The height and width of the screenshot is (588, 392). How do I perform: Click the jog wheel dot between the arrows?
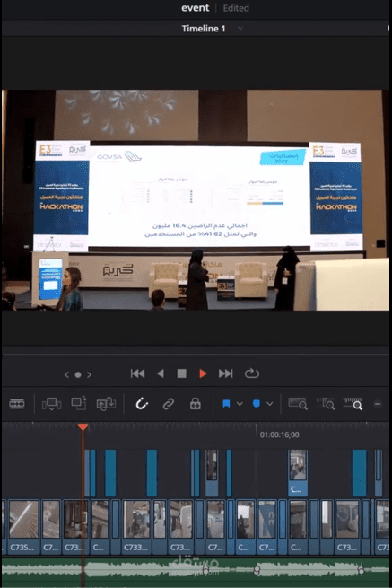pyautogui.click(x=78, y=374)
